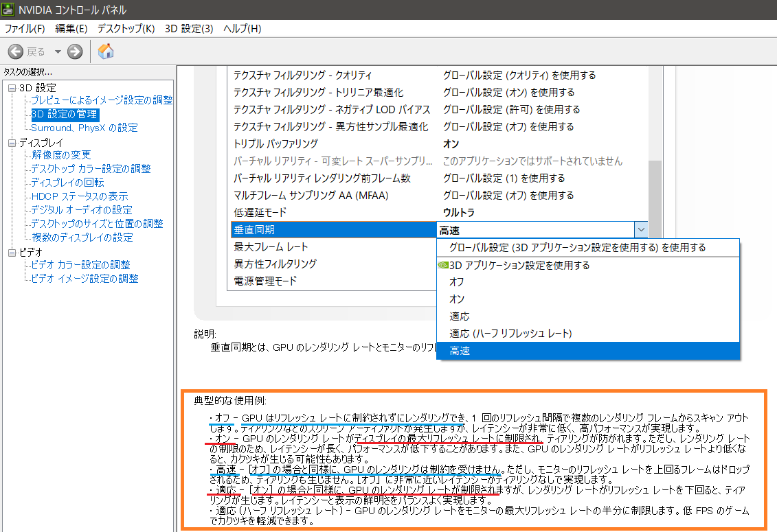
Task: Go to home via house icon
Action: coord(106,51)
